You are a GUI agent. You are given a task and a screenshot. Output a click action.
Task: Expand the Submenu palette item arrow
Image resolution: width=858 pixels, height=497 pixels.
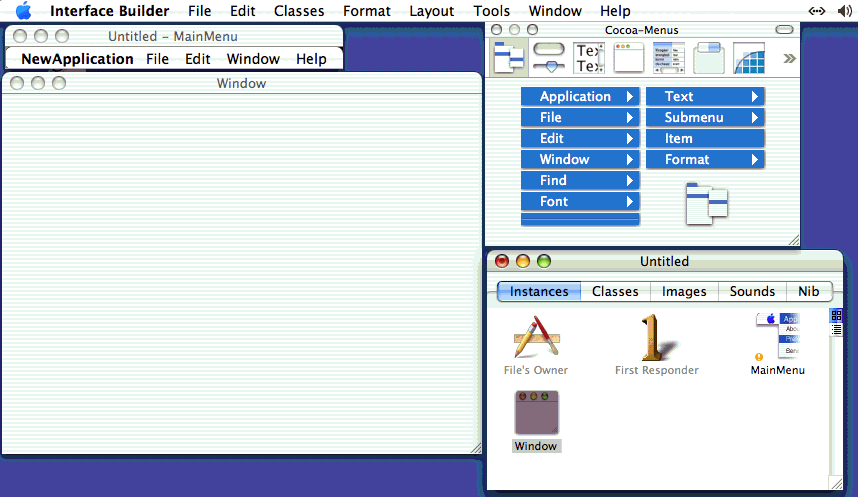[755, 118]
